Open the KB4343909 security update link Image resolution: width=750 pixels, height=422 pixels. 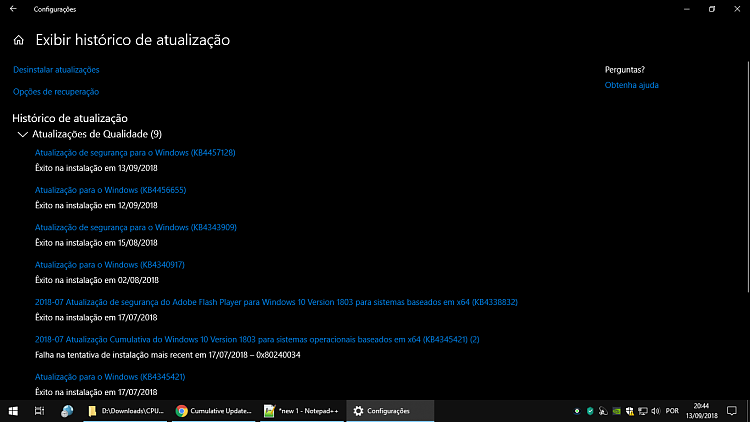tap(136, 227)
